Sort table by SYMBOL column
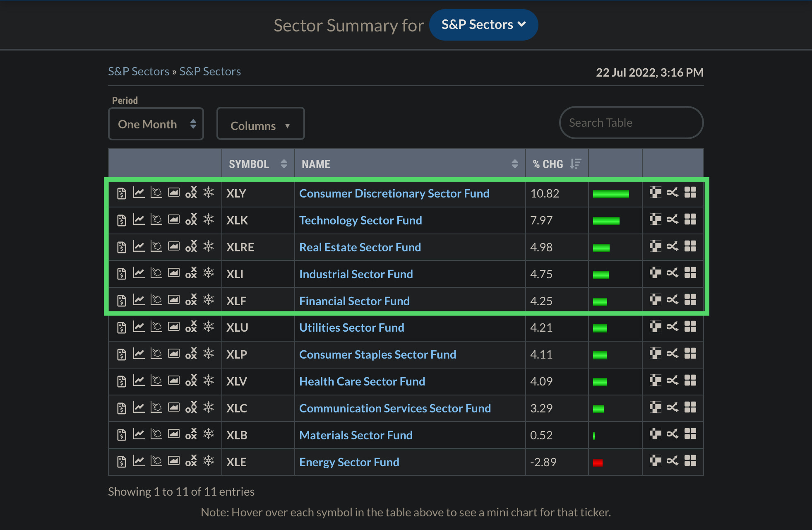 (x=258, y=164)
